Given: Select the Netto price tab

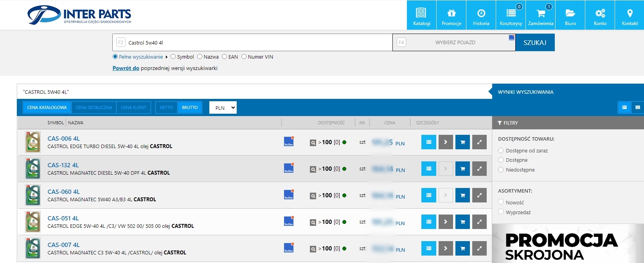Looking at the screenshot, I should pyautogui.click(x=166, y=107).
